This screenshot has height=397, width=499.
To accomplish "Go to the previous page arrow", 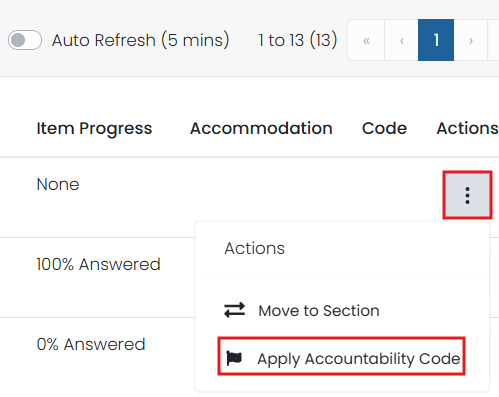I will pos(402,40).
